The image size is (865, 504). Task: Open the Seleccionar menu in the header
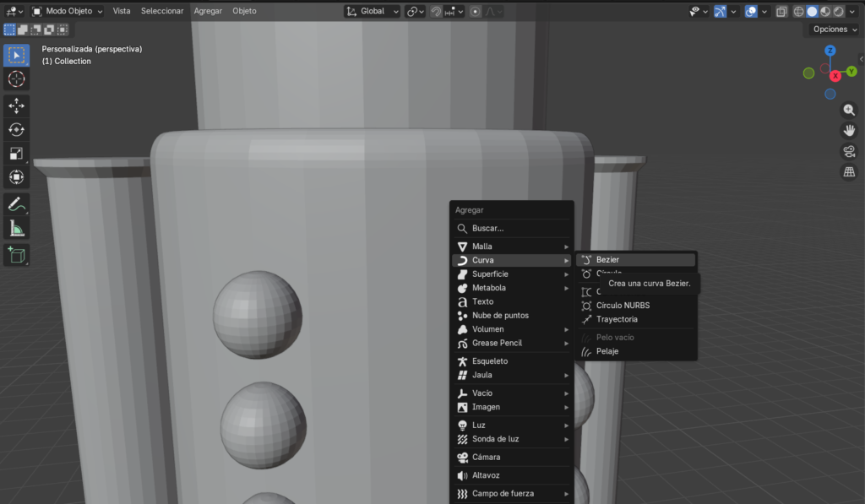click(x=161, y=11)
